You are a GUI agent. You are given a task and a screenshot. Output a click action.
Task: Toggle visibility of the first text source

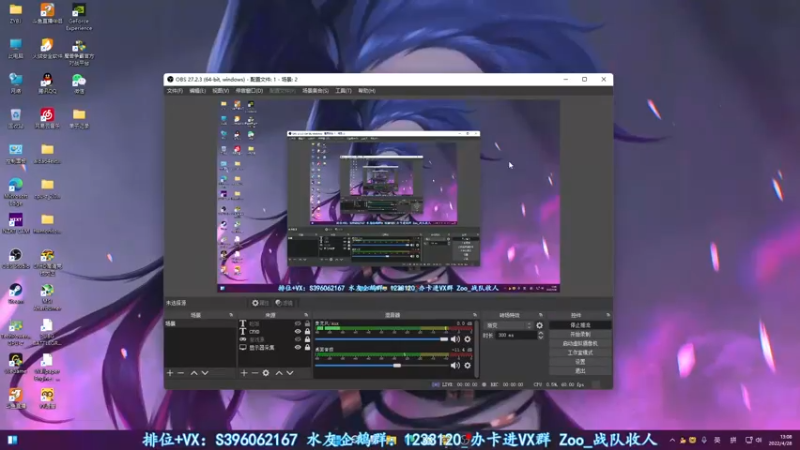[298, 323]
